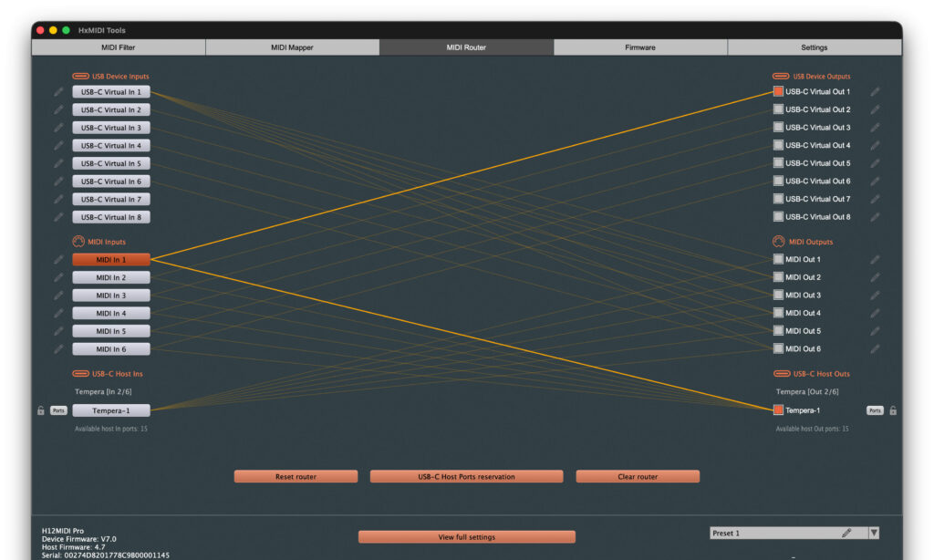Click the device serial number text
The image size is (934, 560).
106,555
